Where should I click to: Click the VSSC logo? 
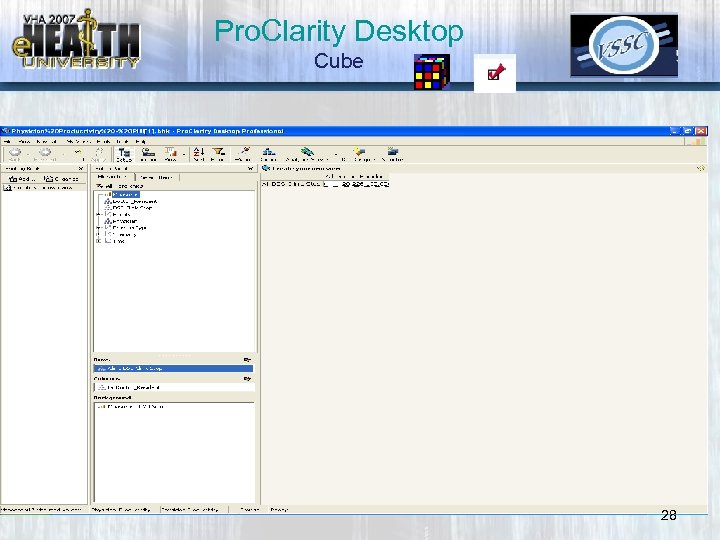coord(624,45)
